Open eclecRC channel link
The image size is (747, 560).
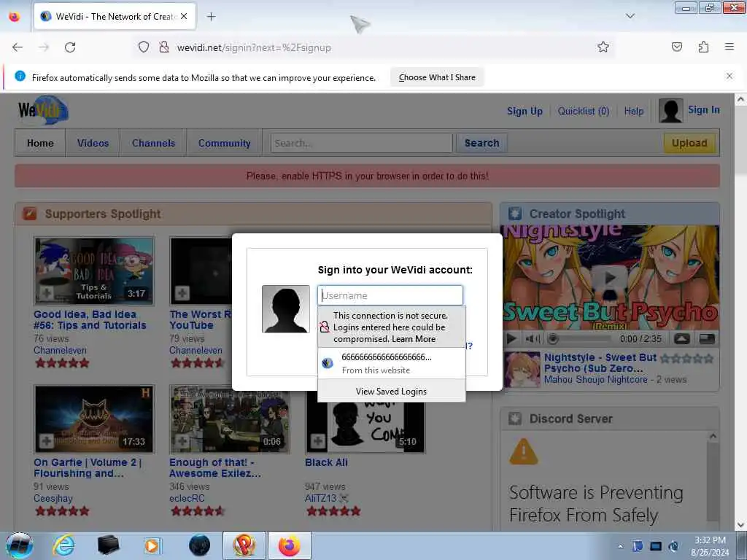(187, 498)
